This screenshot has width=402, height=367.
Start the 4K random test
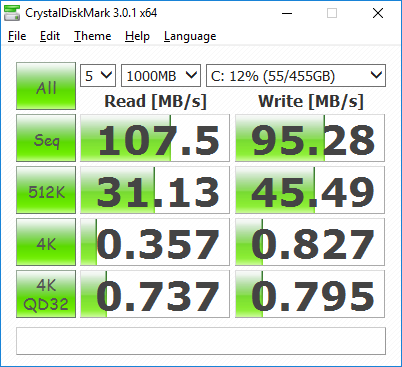(46, 242)
